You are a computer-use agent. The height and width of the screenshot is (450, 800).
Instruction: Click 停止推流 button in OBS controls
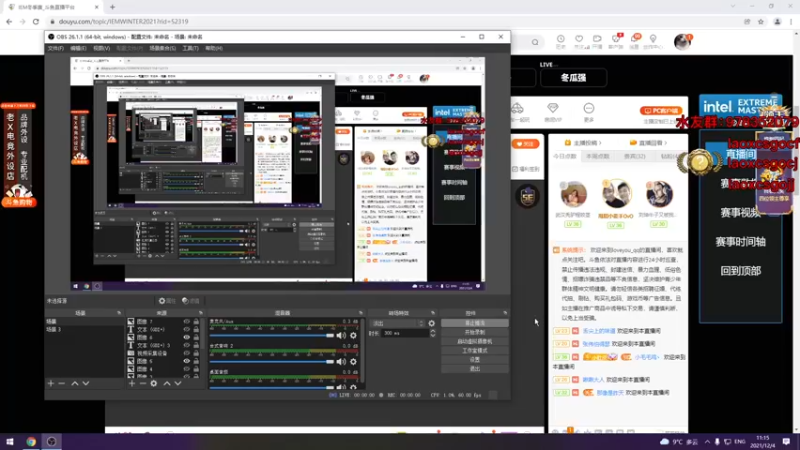pos(474,323)
